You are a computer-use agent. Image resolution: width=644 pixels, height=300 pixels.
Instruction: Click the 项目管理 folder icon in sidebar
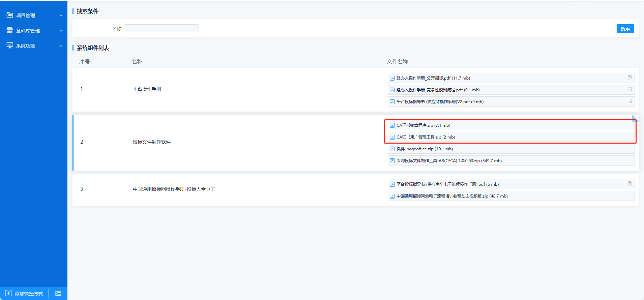pyautogui.click(x=10, y=15)
